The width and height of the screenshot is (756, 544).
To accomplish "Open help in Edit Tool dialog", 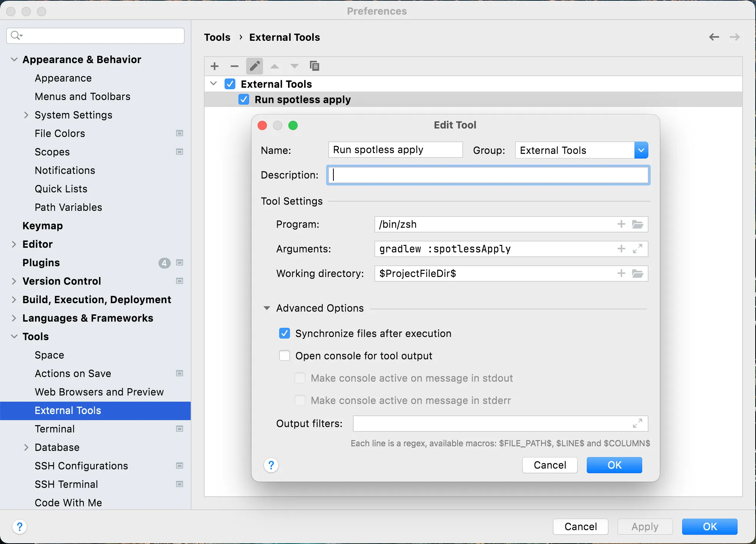I will coord(271,465).
